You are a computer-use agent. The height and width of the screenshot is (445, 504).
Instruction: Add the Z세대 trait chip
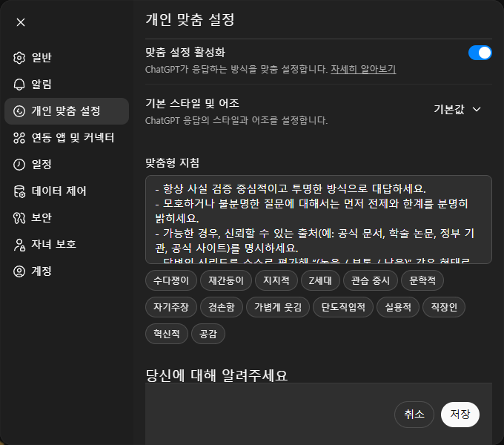click(x=320, y=280)
